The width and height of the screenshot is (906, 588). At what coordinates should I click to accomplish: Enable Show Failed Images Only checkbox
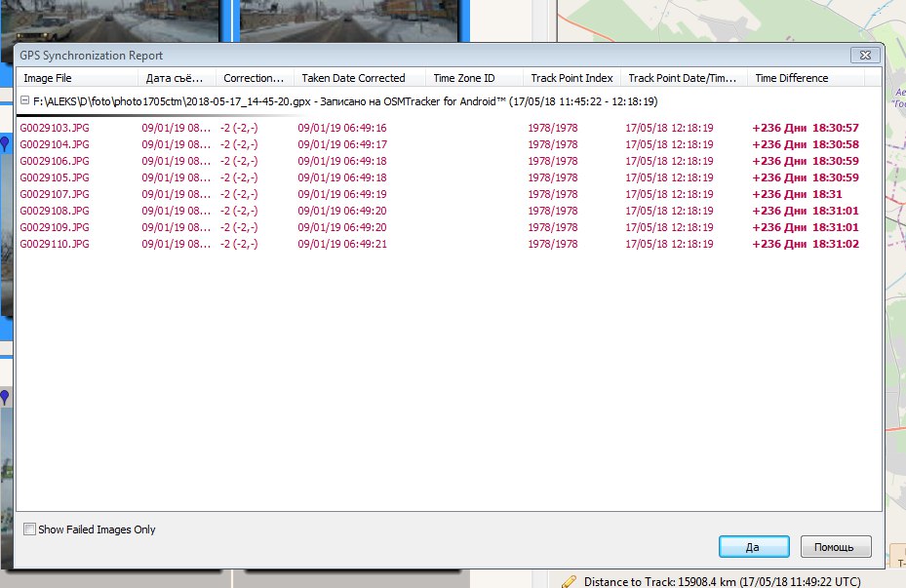coord(29,529)
